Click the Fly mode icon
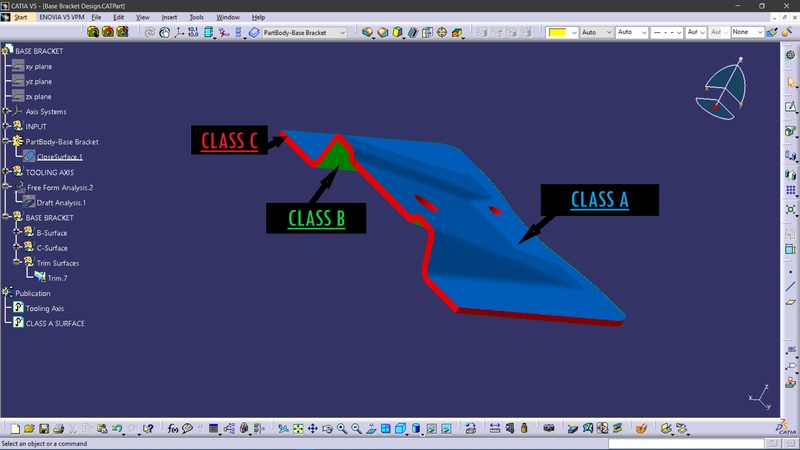Viewport: 800px width, 450px height. [x=283, y=429]
